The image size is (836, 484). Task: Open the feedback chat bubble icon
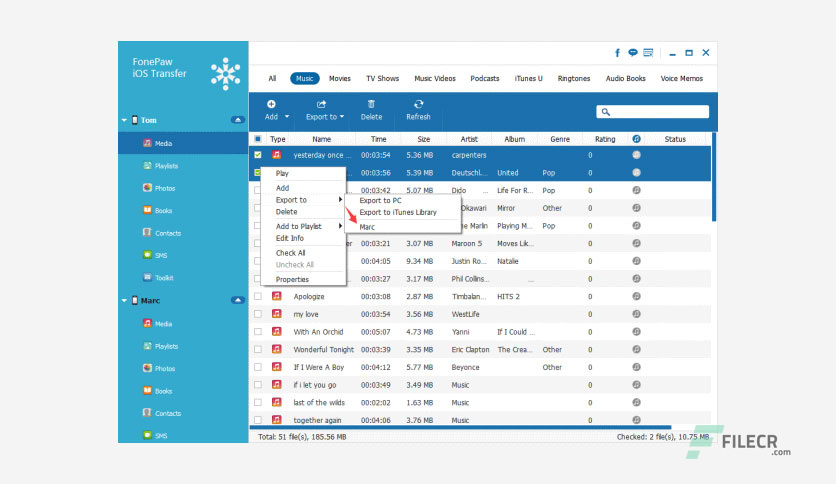(633, 52)
